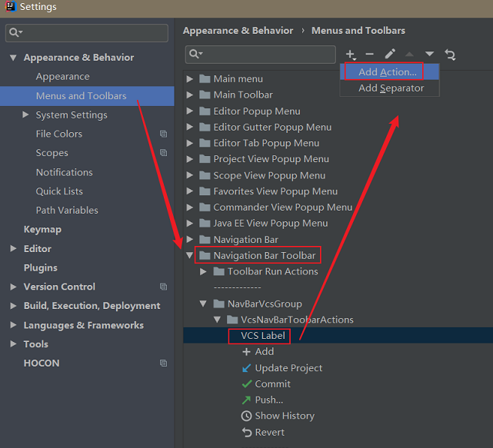Screen dimensions: 493x448
Task: Click the edit pencil icon
Action: click(390, 55)
